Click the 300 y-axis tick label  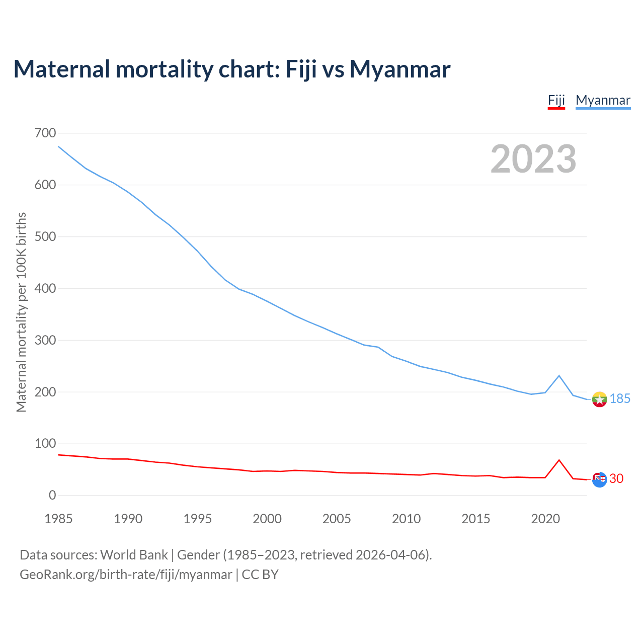coord(45,341)
